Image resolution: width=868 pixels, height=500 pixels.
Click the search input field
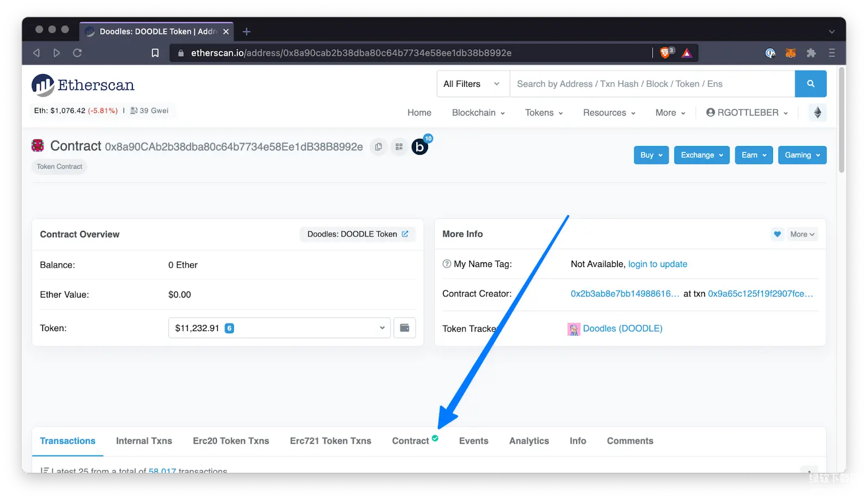(652, 84)
